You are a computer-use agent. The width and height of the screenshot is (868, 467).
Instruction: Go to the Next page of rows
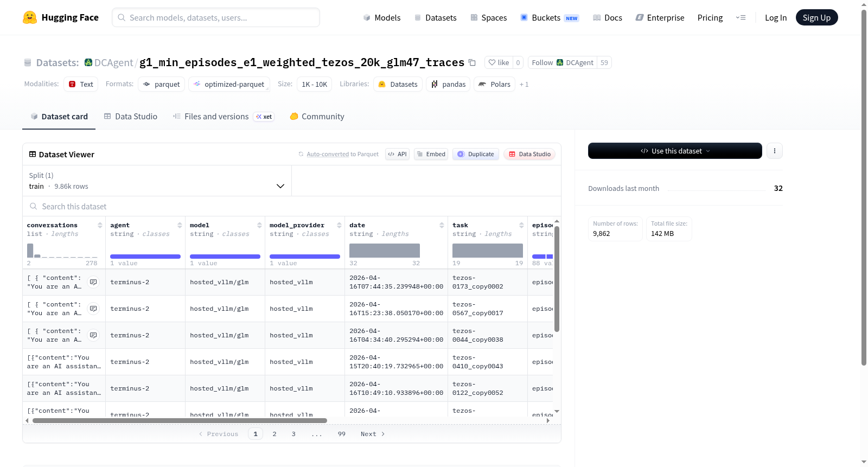coord(373,434)
